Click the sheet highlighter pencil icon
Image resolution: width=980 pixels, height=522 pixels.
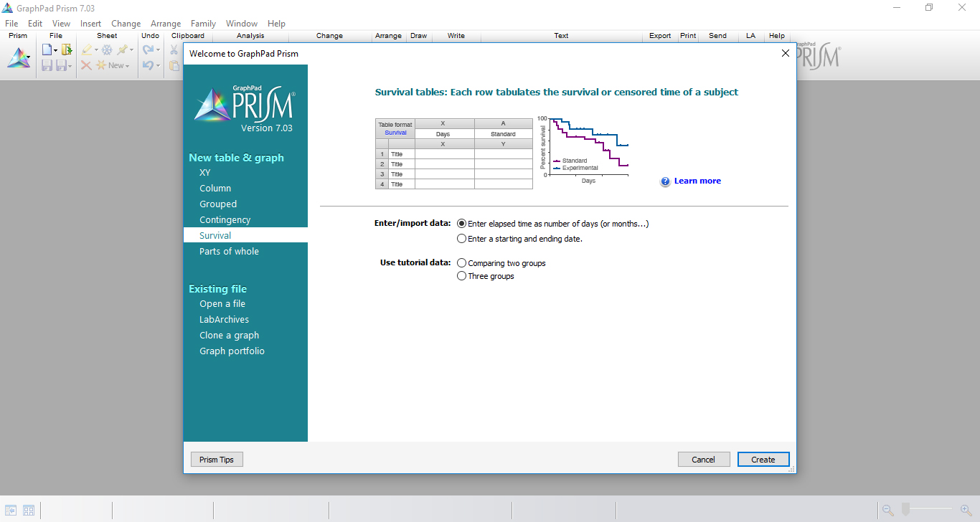click(87, 49)
